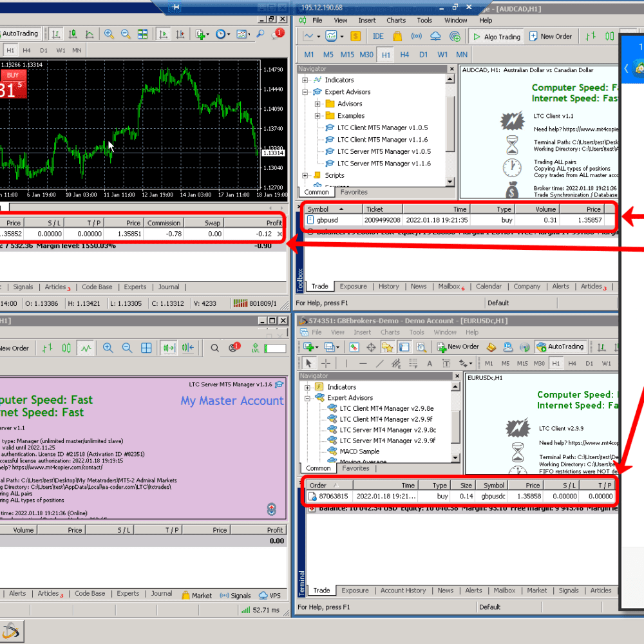Click New Order in AUDCAD MT5 window
Image resolution: width=644 pixels, height=644 pixels.
551,37
